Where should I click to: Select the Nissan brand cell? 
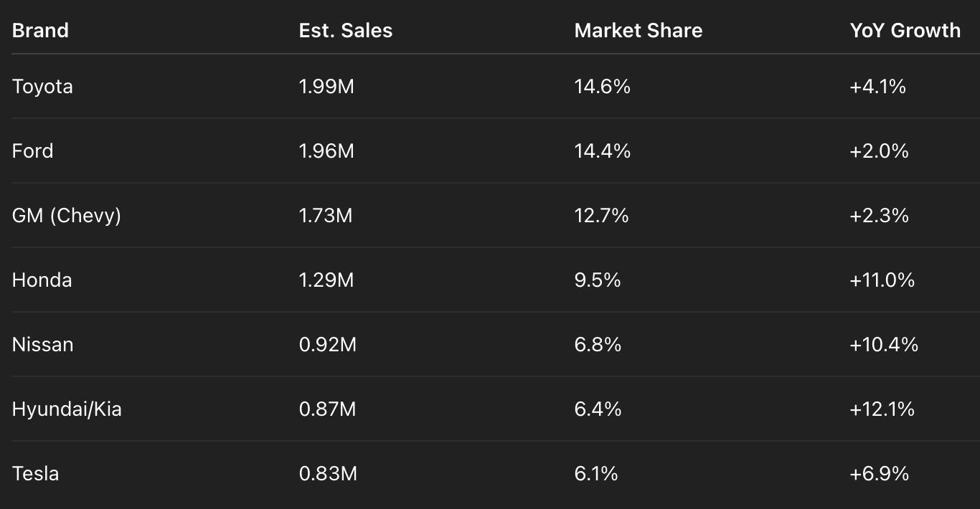(x=42, y=345)
